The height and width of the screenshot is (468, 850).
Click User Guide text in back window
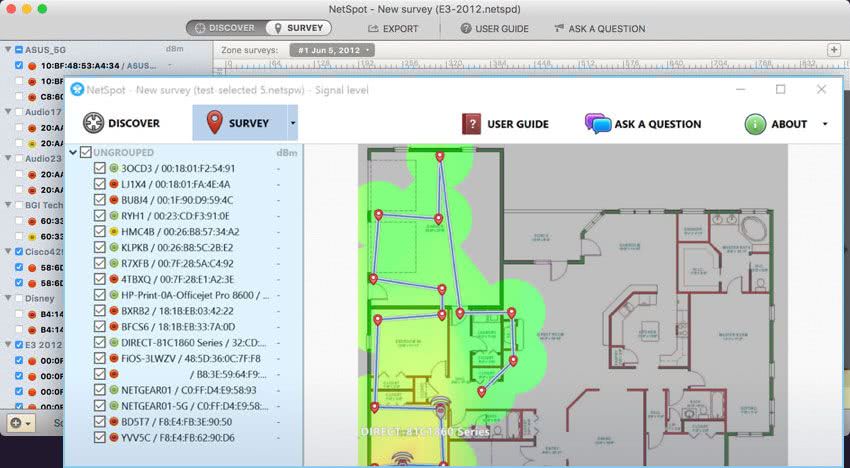pyautogui.click(x=502, y=29)
